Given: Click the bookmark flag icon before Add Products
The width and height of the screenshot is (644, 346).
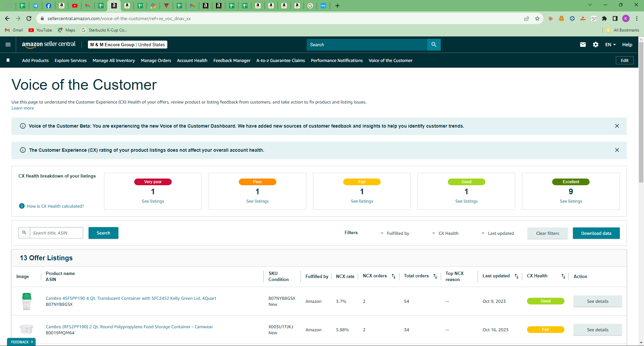Looking at the screenshot, I should coord(8,60).
